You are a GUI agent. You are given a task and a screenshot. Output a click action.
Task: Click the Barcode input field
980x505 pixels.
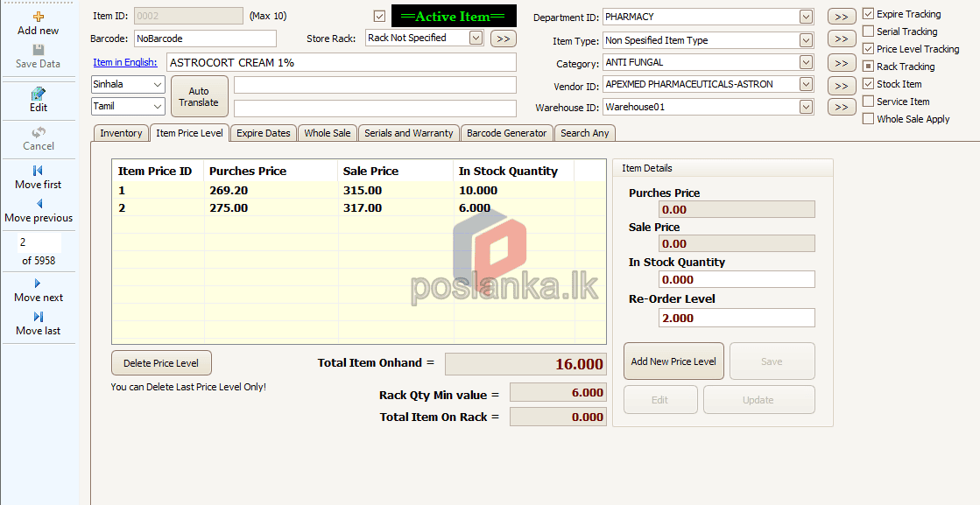205,39
